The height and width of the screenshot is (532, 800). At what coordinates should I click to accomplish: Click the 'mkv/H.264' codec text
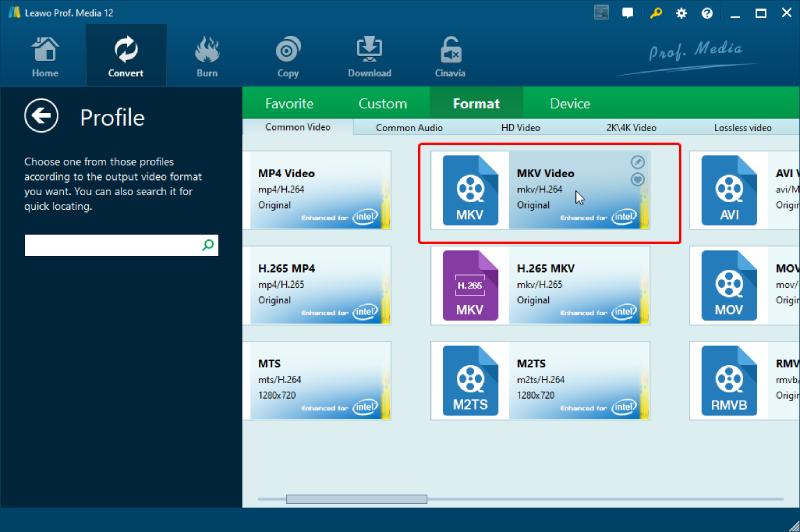539,189
